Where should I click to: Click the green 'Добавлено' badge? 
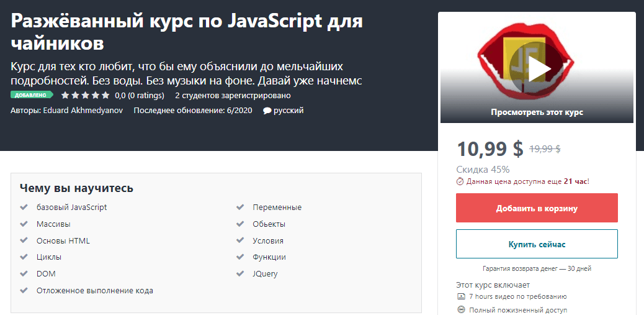coord(32,95)
